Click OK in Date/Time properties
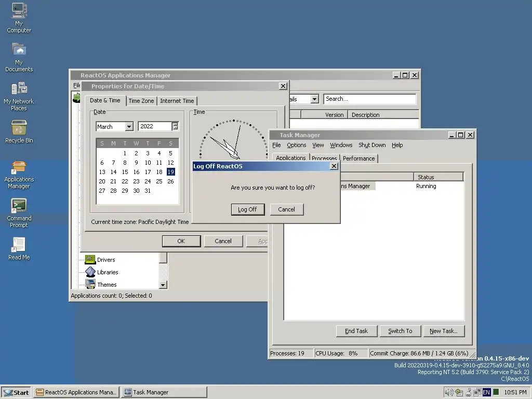Image resolution: width=532 pixels, height=399 pixels. [x=181, y=241]
